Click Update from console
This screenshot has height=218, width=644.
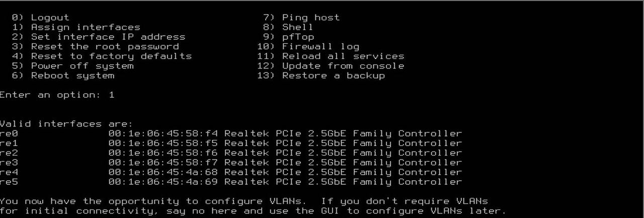coord(343,66)
